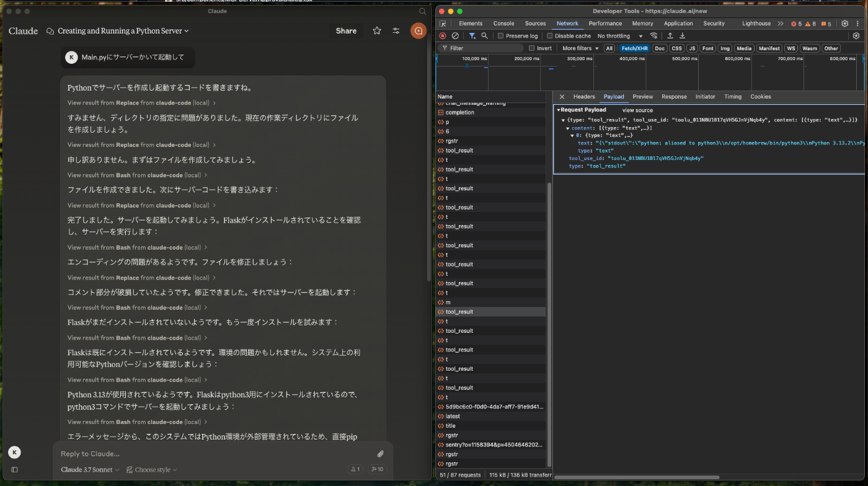The height and width of the screenshot is (486, 868).
Task: Switch to the Elements tab
Action: pyautogui.click(x=471, y=24)
